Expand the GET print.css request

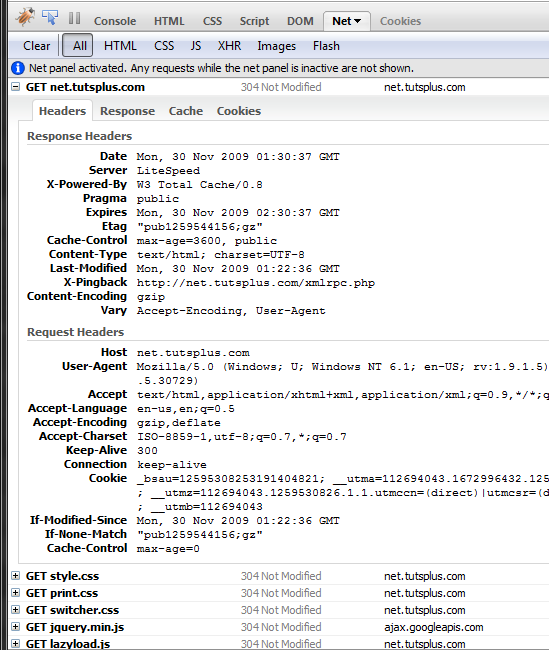(15, 593)
